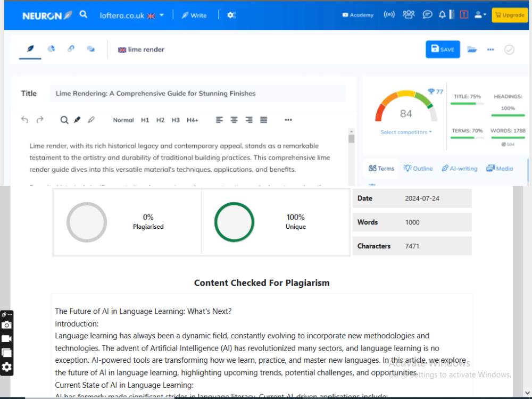
Task: Select the align center icon
Action: (234, 120)
